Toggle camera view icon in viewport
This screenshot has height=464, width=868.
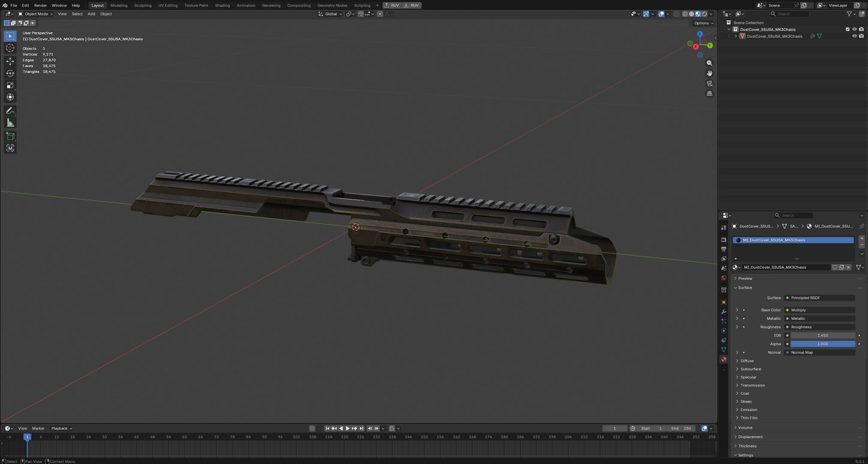pos(709,83)
